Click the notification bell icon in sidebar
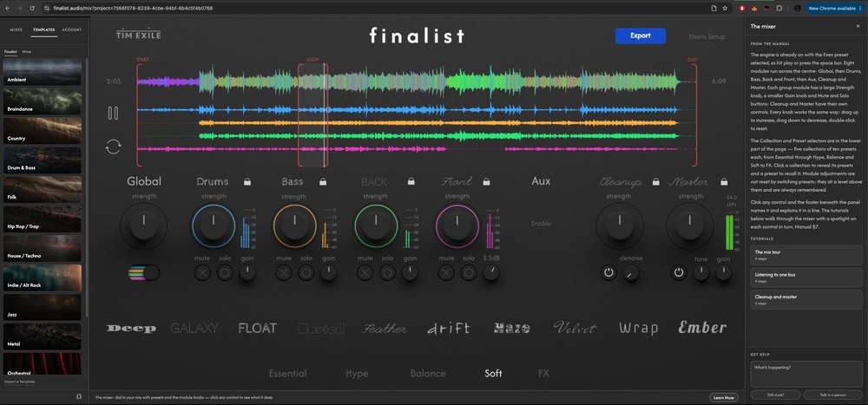Screen dimensions: 868x405 pos(79,396)
